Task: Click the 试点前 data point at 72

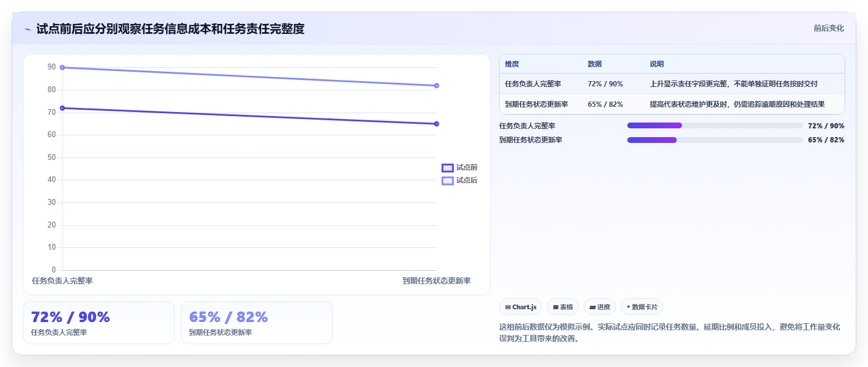Action: tap(62, 108)
